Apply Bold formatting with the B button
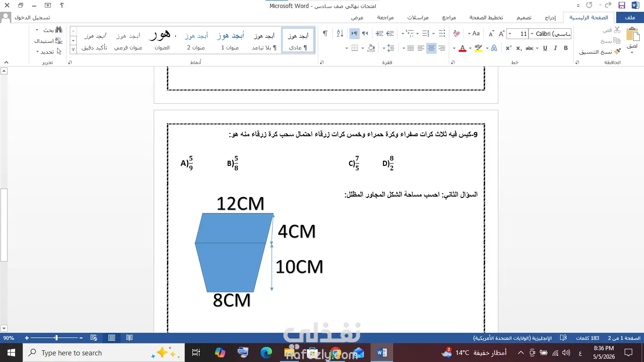Screen dimensions: 644x362 pyautogui.click(x=566, y=48)
